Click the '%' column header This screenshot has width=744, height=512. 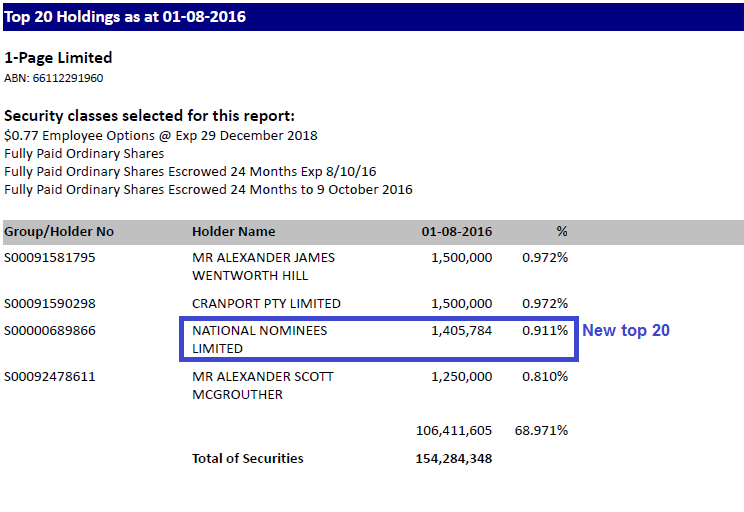(x=562, y=232)
